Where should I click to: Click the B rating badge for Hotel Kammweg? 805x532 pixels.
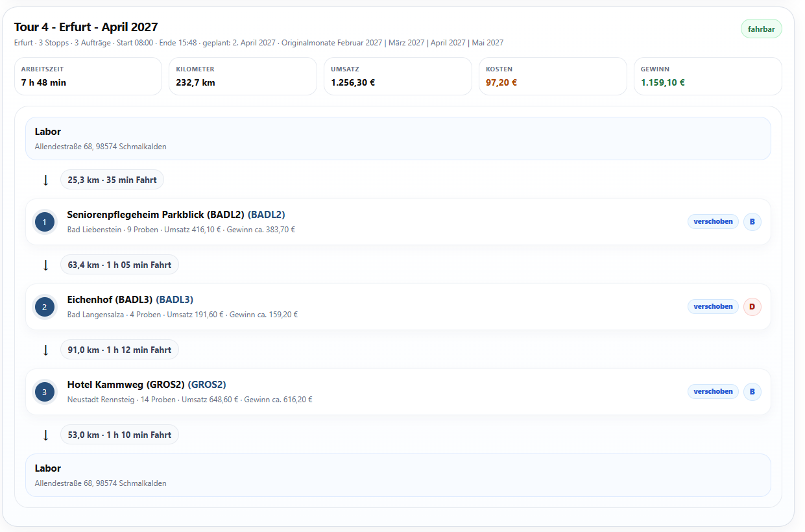pos(752,392)
